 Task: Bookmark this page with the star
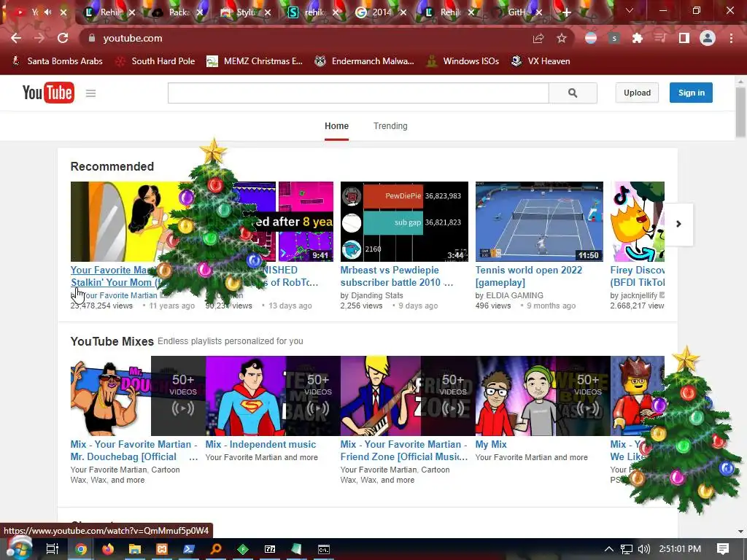click(562, 38)
